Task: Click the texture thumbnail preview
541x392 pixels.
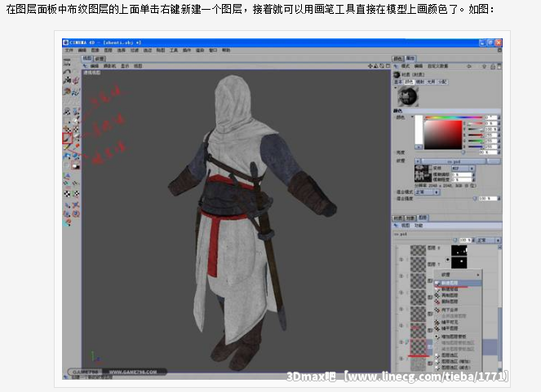Action: click(423, 174)
